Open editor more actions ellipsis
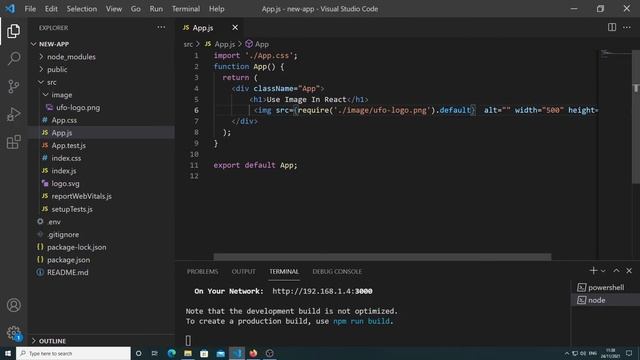The width and height of the screenshot is (640, 360). (x=627, y=27)
